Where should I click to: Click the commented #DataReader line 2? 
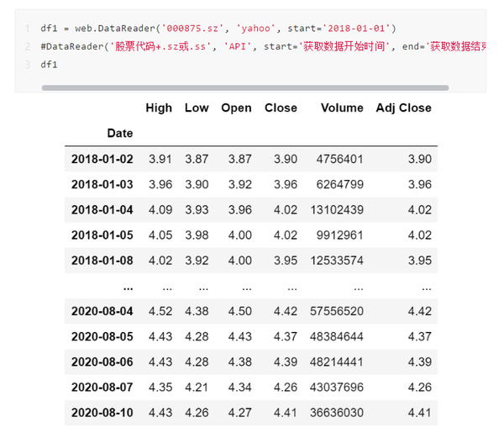point(263,46)
